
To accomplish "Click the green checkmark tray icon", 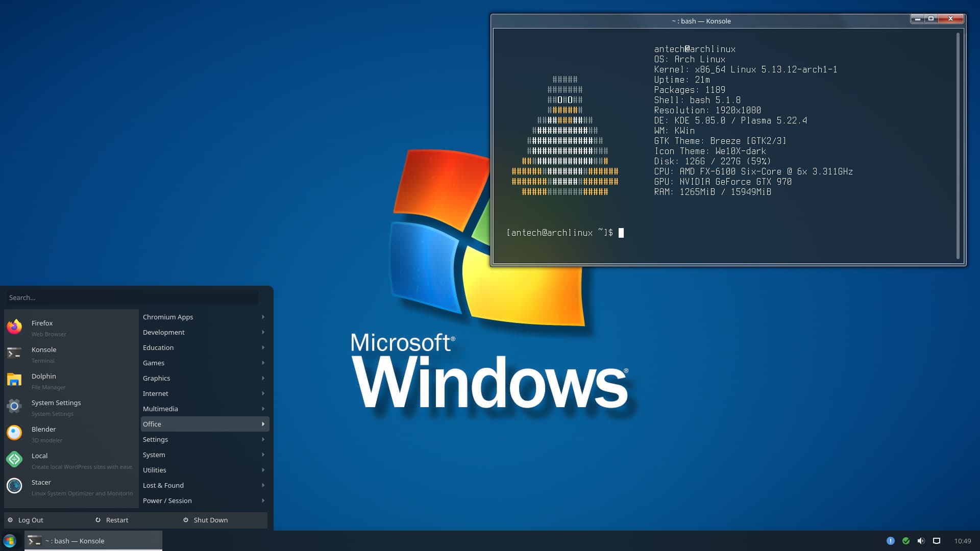I will click(x=906, y=541).
